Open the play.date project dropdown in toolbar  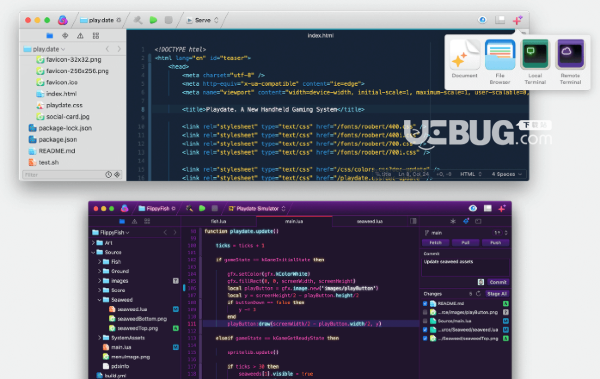101,20
